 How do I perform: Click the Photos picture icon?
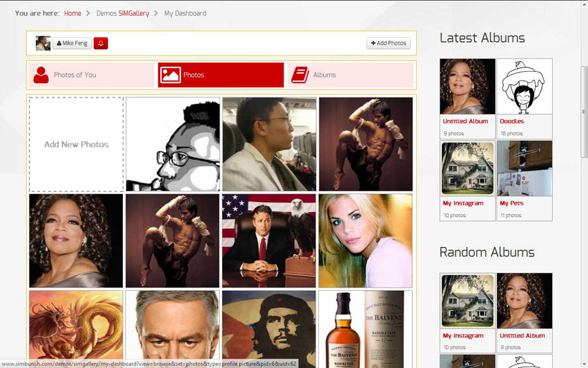[171, 75]
